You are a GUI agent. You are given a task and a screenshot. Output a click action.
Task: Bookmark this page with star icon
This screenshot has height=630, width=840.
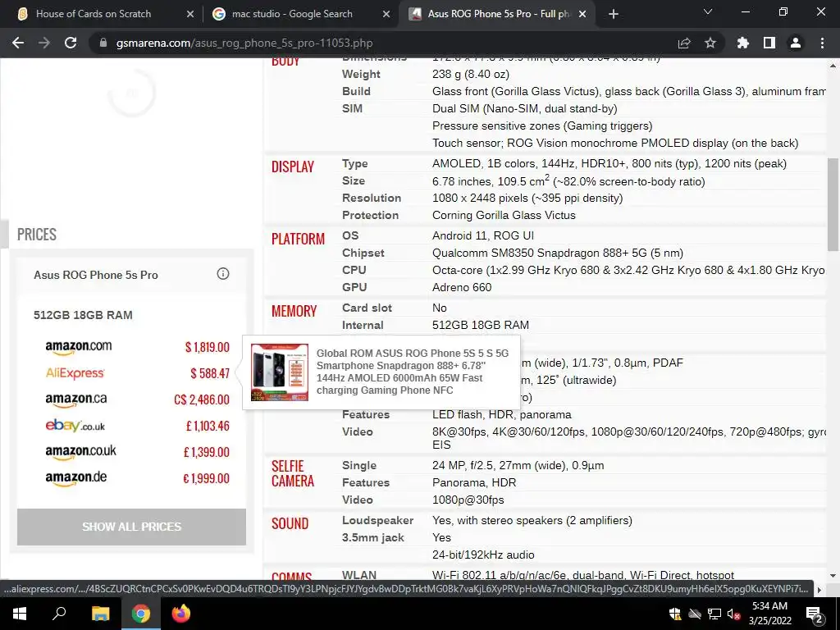(710, 43)
